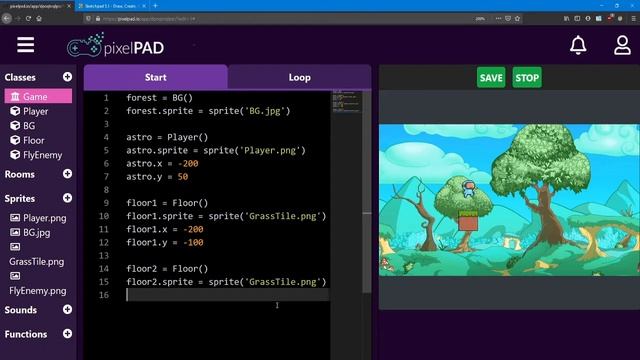Click the Functions section header

click(26, 334)
